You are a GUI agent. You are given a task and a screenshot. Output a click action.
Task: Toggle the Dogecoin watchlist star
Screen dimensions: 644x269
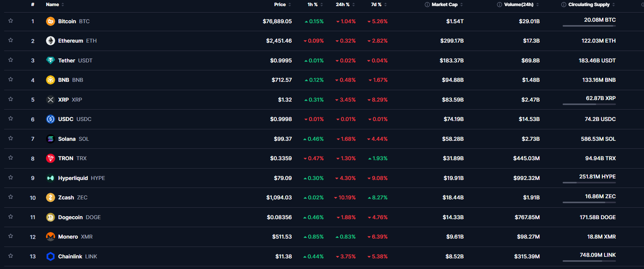[11, 216]
